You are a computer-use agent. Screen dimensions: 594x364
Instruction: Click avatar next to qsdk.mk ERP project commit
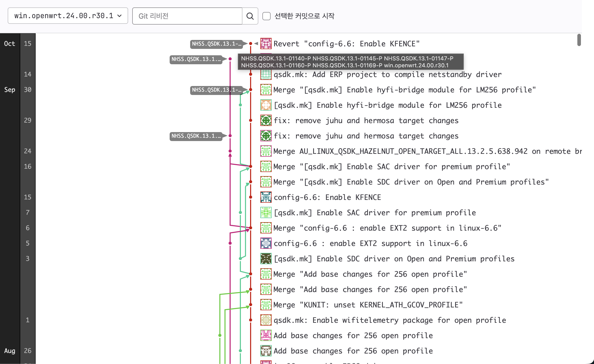tap(266, 74)
